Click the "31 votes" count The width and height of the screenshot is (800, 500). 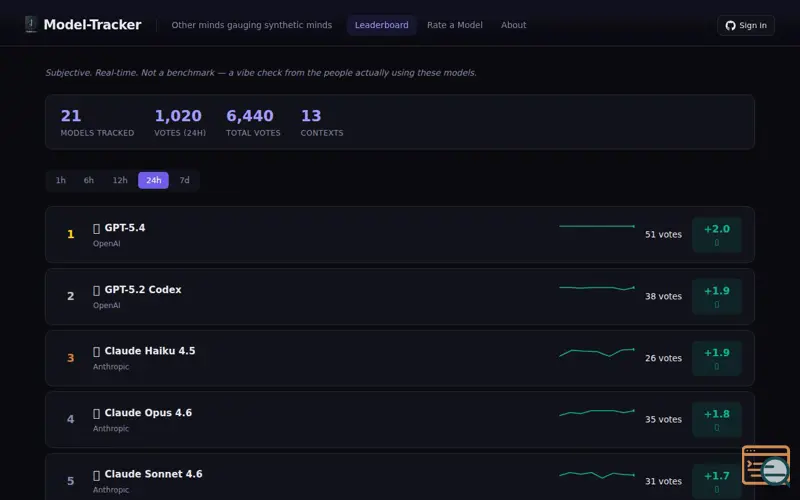point(663,481)
